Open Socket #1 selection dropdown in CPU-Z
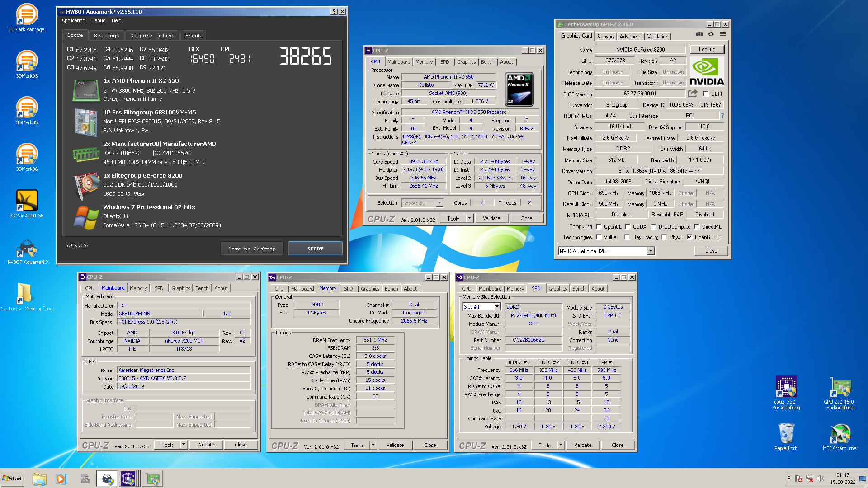Image resolution: width=868 pixels, height=488 pixels. [x=422, y=203]
